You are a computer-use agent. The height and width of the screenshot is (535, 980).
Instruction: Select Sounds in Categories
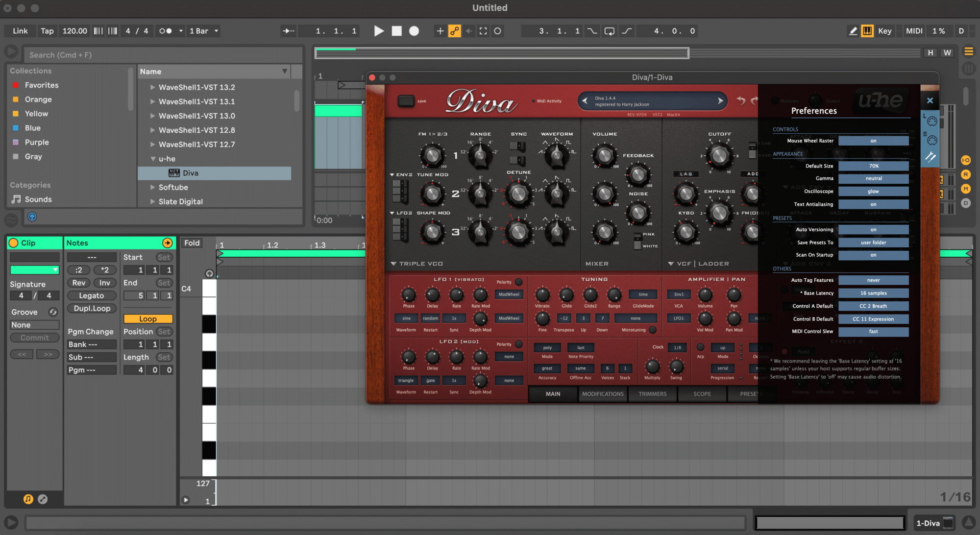38,199
